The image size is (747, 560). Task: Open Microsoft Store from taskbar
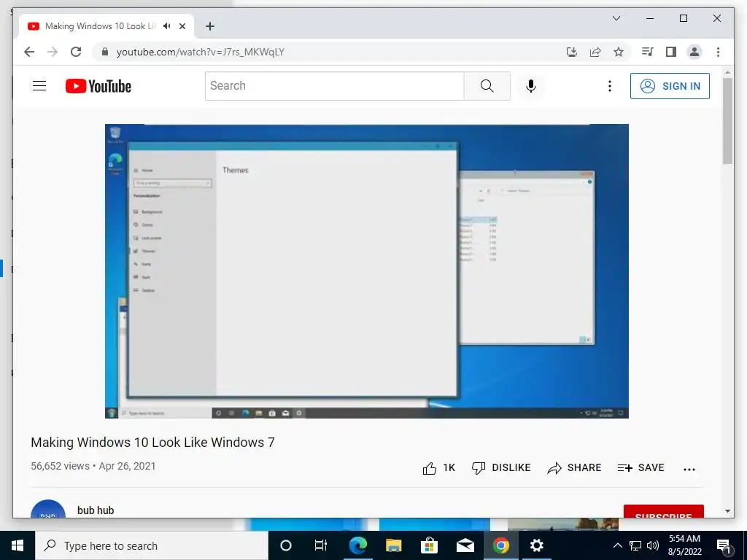pos(429,545)
